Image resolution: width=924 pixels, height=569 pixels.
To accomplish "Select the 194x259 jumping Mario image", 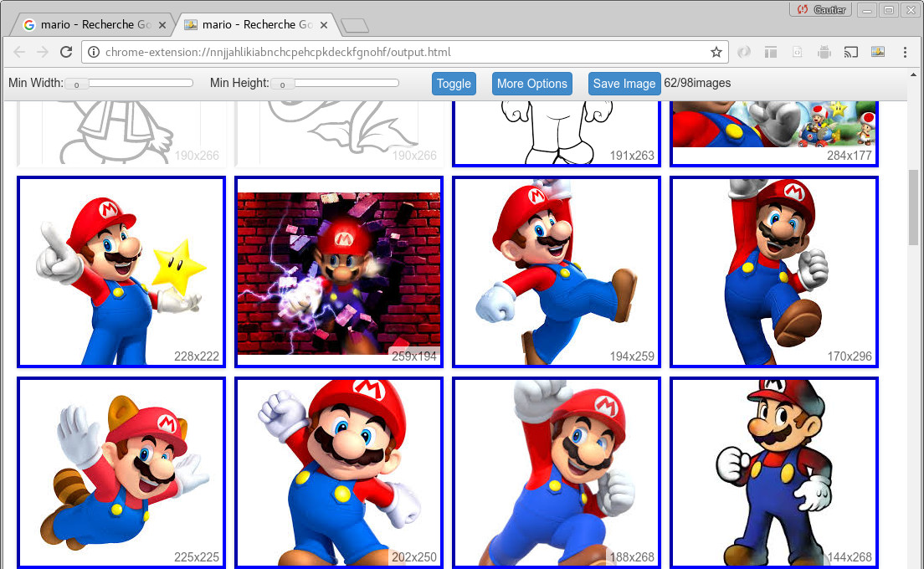I will click(557, 272).
